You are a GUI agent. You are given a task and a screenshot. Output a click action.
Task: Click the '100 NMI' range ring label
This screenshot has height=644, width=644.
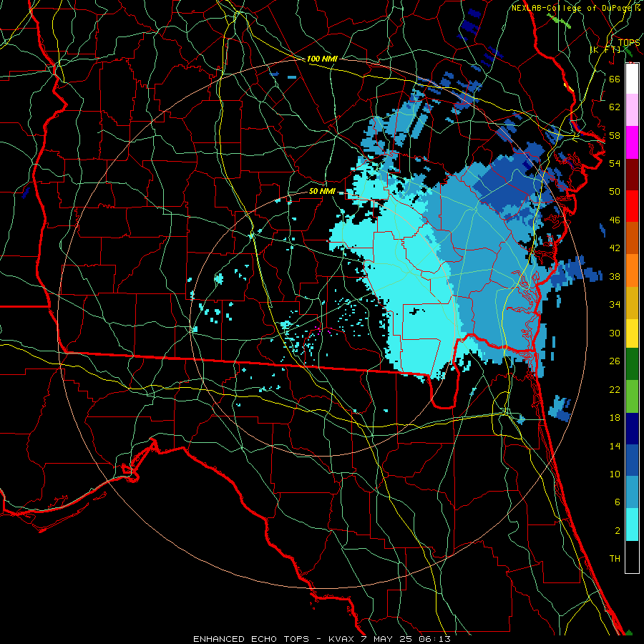pos(322,59)
